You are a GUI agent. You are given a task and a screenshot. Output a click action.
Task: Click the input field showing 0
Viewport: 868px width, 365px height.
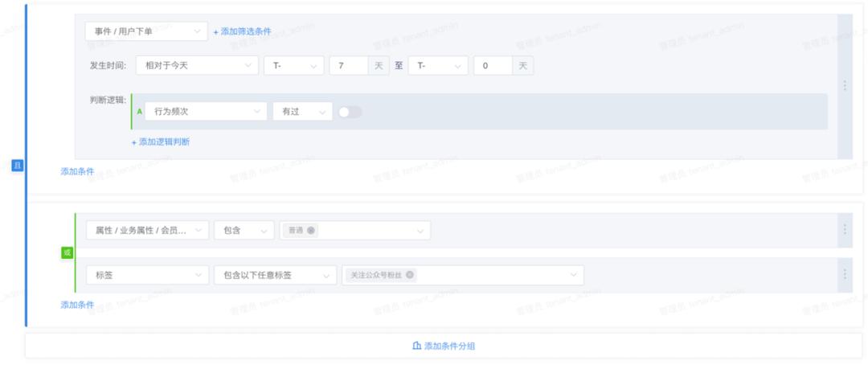[x=493, y=65]
